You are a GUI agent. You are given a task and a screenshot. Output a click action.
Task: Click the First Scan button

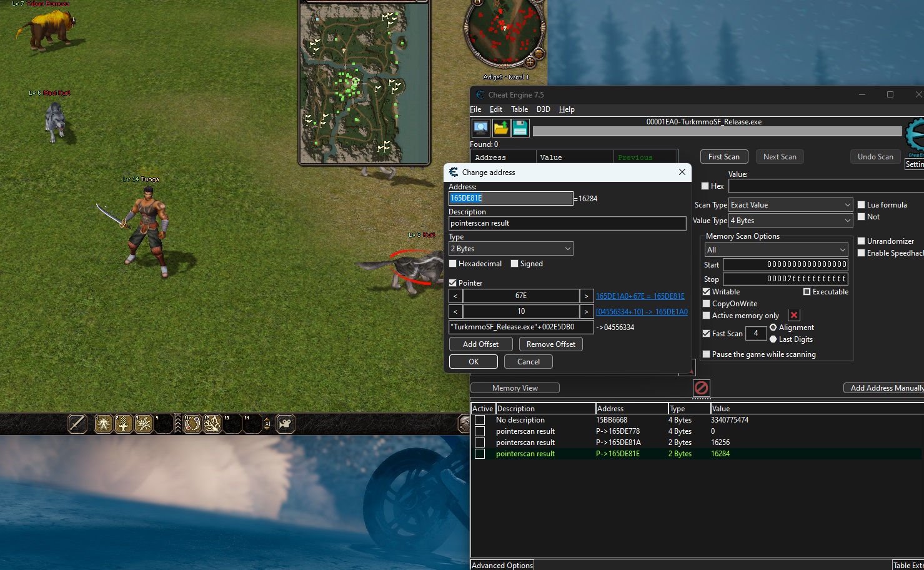(x=724, y=157)
